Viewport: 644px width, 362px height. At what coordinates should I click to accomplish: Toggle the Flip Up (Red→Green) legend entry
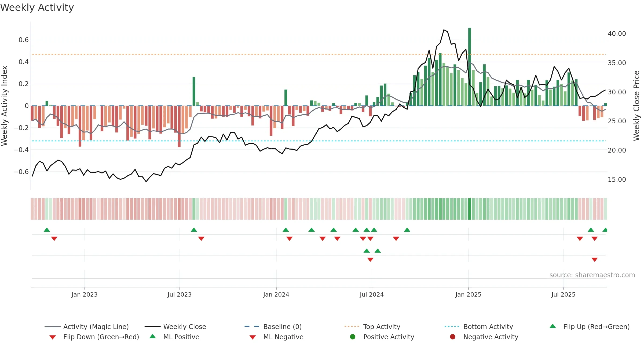pyautogui.click(x=589, y=327)
